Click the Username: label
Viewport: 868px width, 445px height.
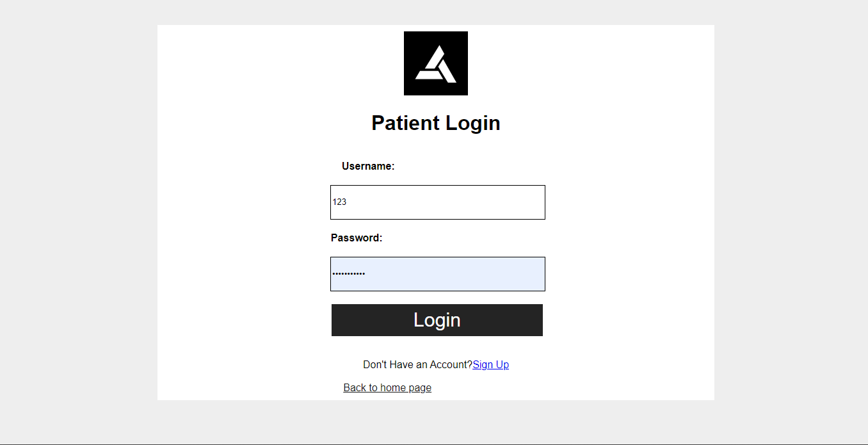pos(368,166)
